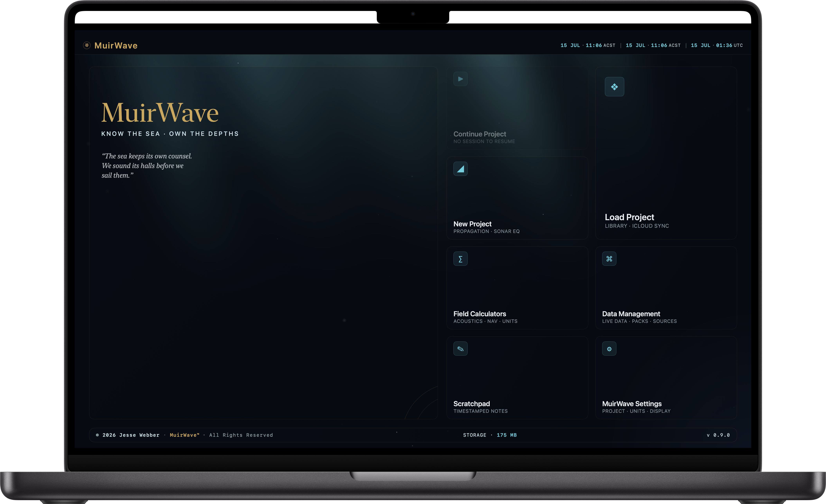Click 'All Rights Reserved' footer text
The height and width of the screenshot is (504, 826).
pos(241,435)
